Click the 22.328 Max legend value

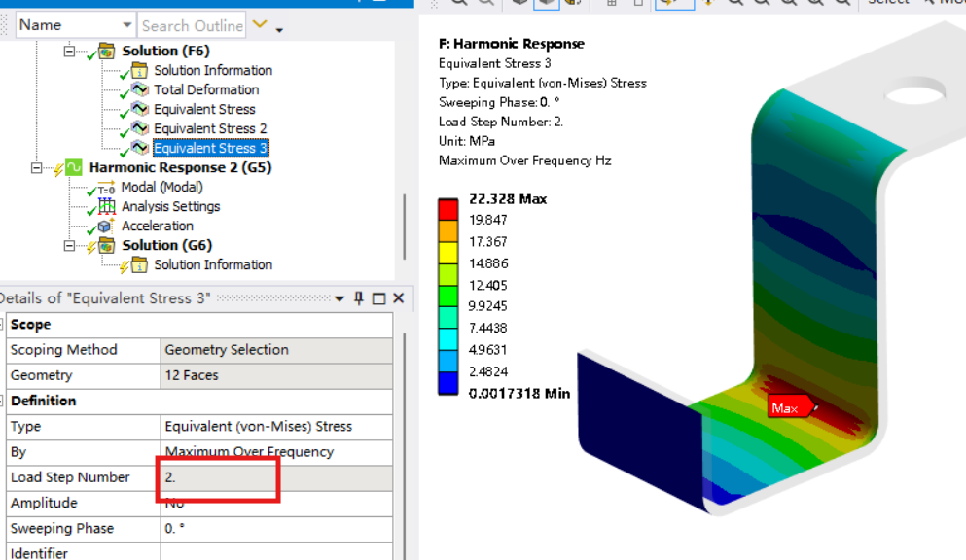click(x=508, y=198)
